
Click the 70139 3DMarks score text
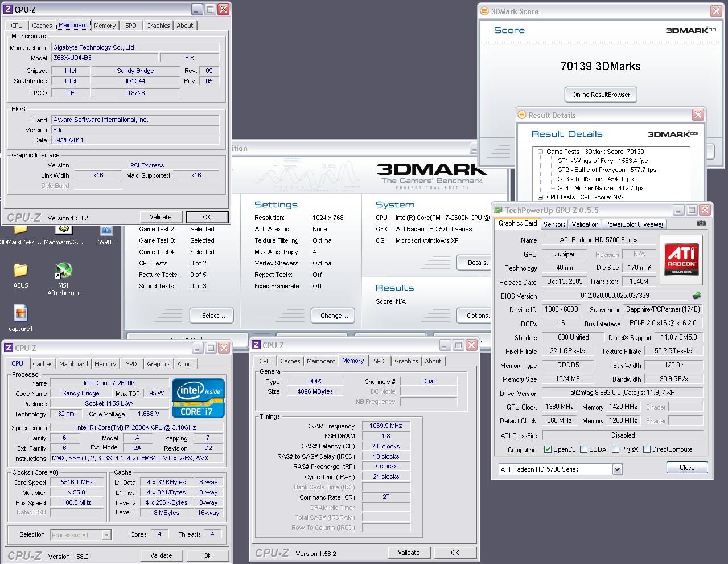[601, 66]
